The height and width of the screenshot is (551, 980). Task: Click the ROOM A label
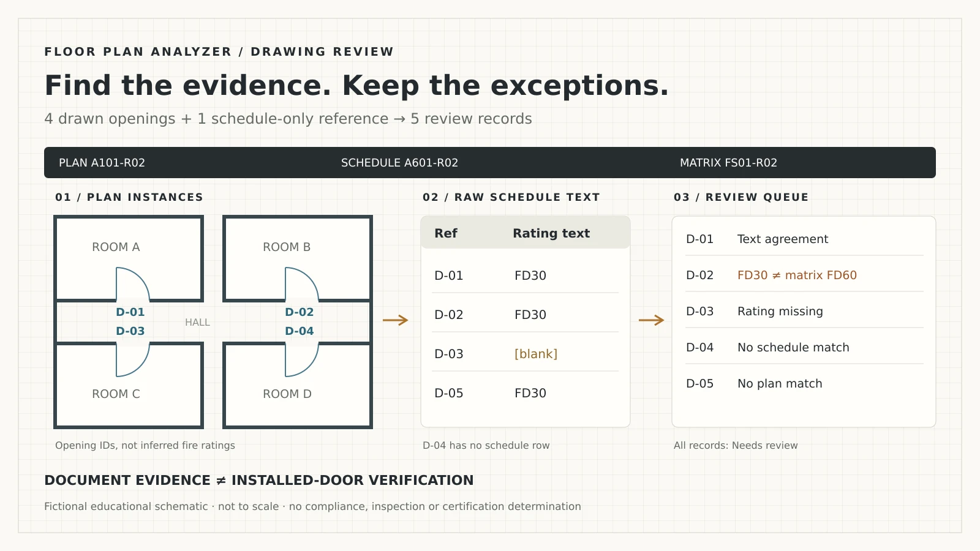click(116, 247)
